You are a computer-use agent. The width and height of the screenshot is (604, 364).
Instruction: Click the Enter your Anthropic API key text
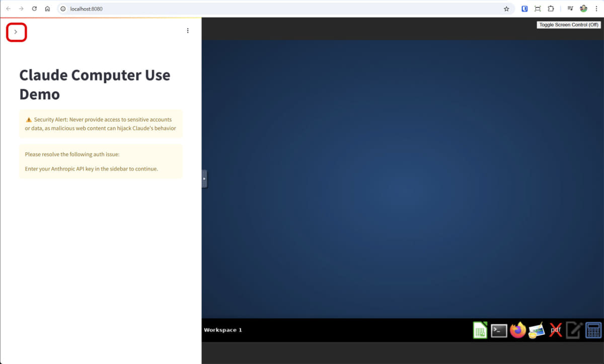[x=91, y=169]
